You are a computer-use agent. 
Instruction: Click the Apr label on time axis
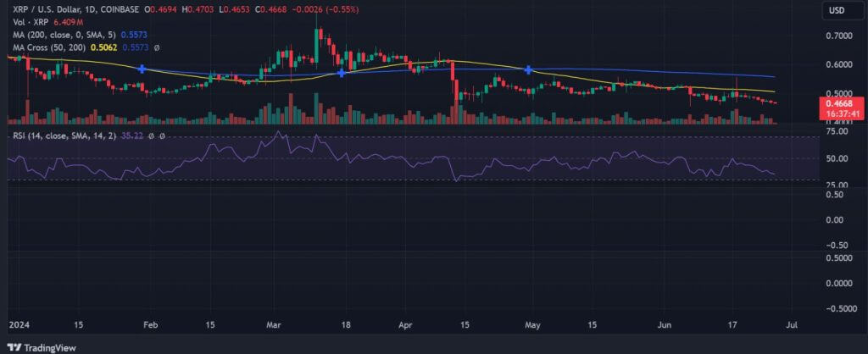click(x=407, y=325)
